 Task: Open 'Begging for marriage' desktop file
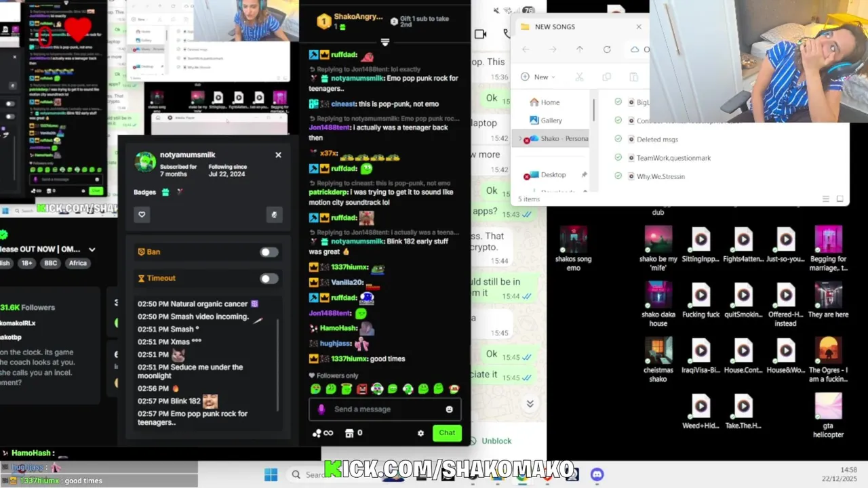click(x=828, y=249)
